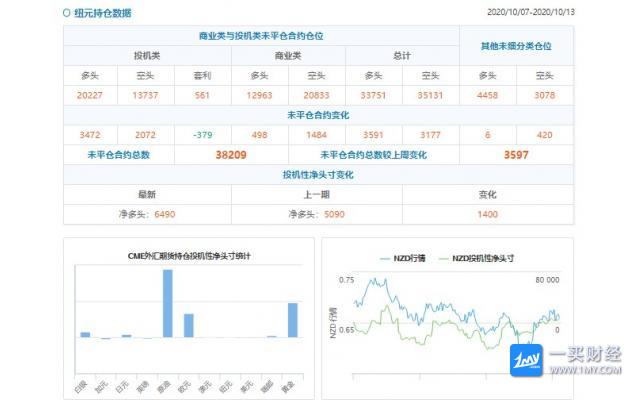Click the CME外汇期货持仓投机性净头寸统计 chart title
This screenshot has width=640, height=400.
(189, 256)
